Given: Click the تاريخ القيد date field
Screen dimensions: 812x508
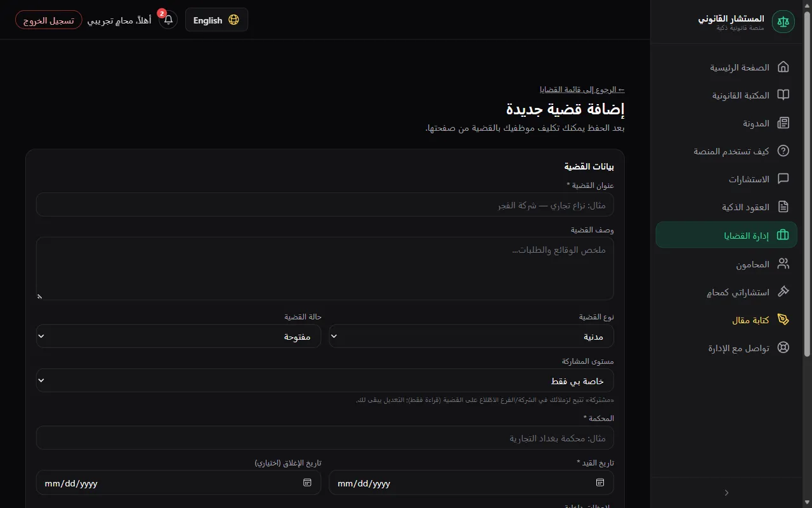Looking at the screenshot, I should (471, 483).
